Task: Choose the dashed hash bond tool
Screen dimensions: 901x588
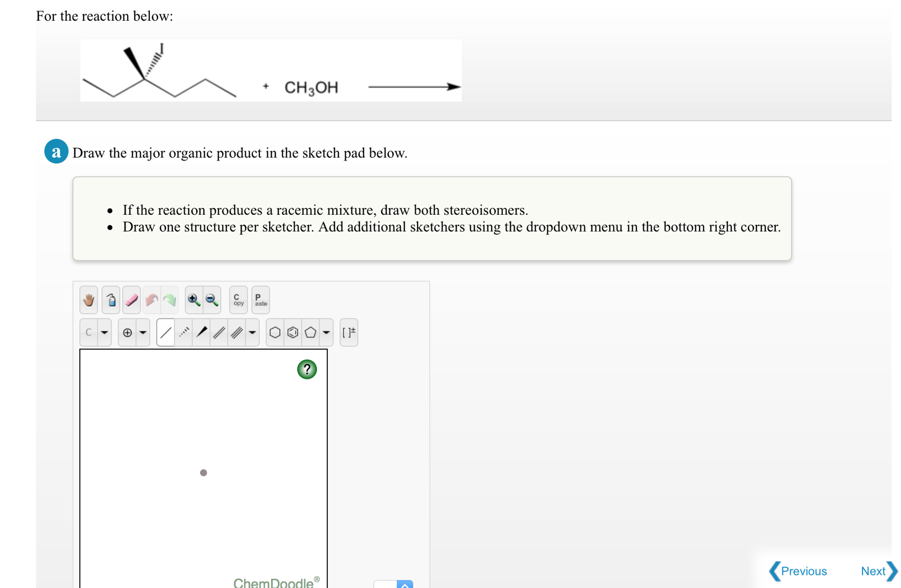Action: coord(184,332)
